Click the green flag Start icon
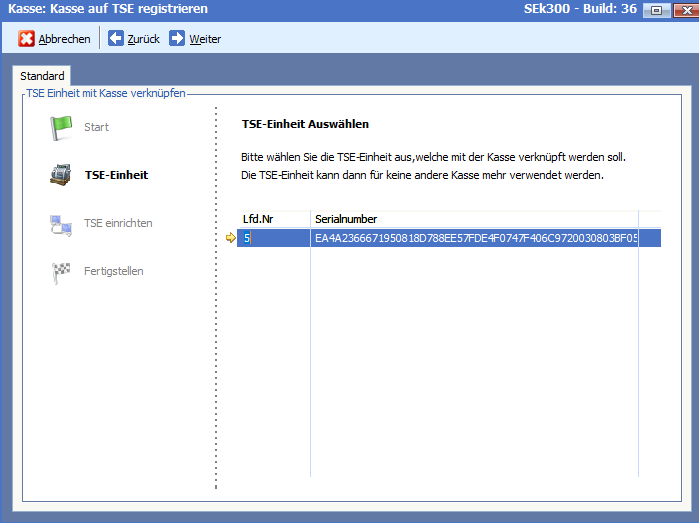This screenshot has height=523, width=699. pyautogui.click(x=61, y=128)
